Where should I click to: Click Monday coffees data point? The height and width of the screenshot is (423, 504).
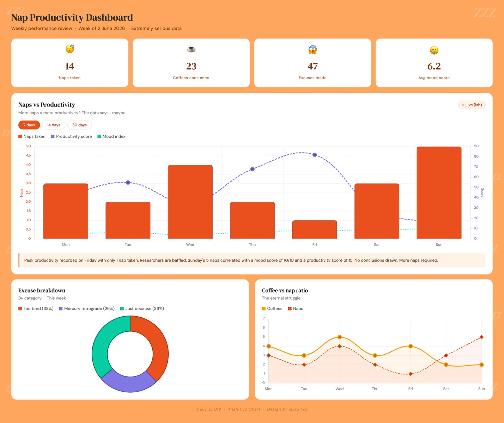(x=269, y=347)
